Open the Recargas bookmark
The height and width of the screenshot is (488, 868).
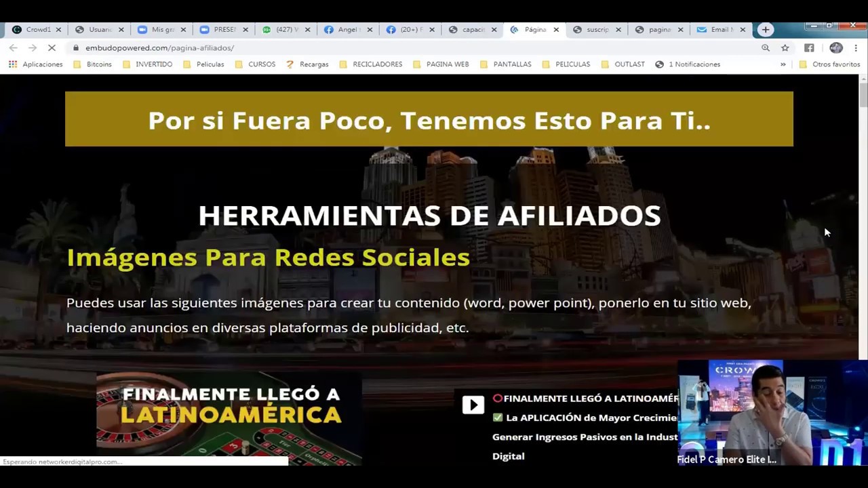(x=307, y=64)
